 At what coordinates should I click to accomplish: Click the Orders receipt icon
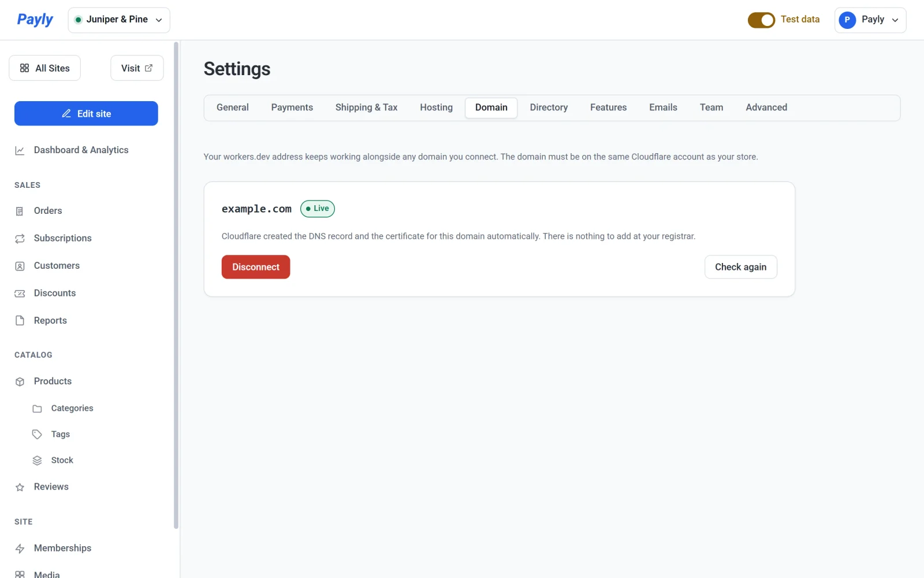(20, 211)
